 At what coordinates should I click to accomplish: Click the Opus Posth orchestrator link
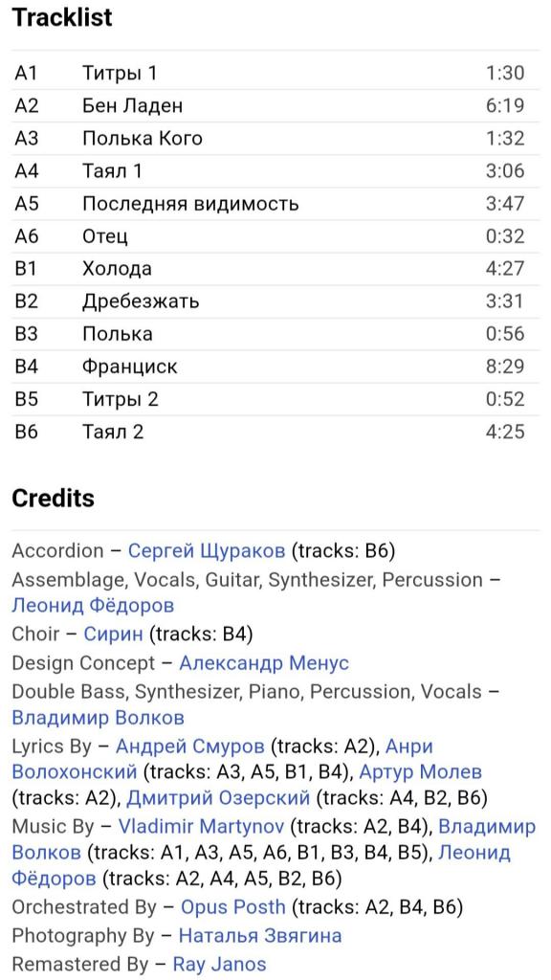[233, 907]
